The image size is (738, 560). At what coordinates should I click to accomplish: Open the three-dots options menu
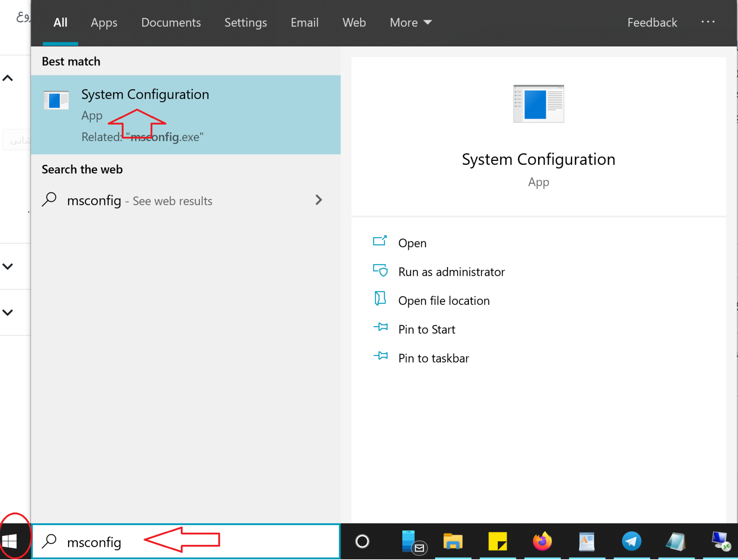pos(708,22)
